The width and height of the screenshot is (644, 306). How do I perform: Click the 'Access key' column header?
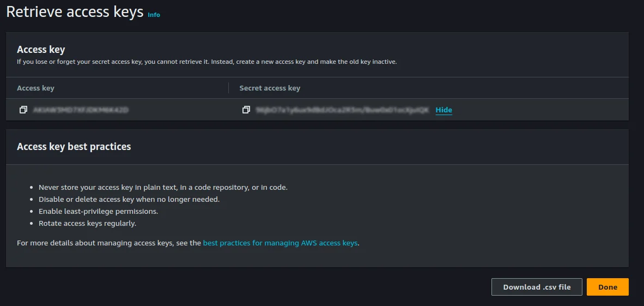[x=35, y=88]
